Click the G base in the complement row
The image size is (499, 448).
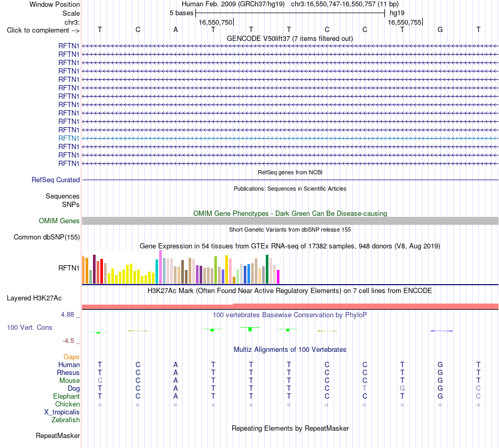[440, 29]
